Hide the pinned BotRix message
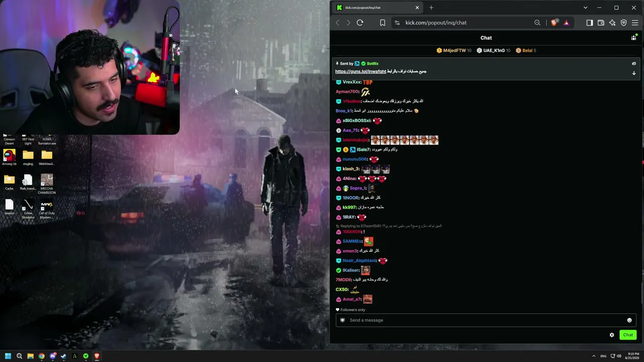Screen dimensions: 644x362 tap(634, 64)
